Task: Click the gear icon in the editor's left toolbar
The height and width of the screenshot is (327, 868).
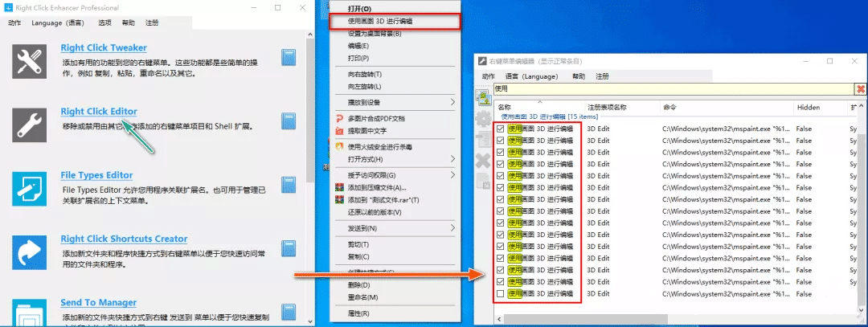Action: [484, 120]
